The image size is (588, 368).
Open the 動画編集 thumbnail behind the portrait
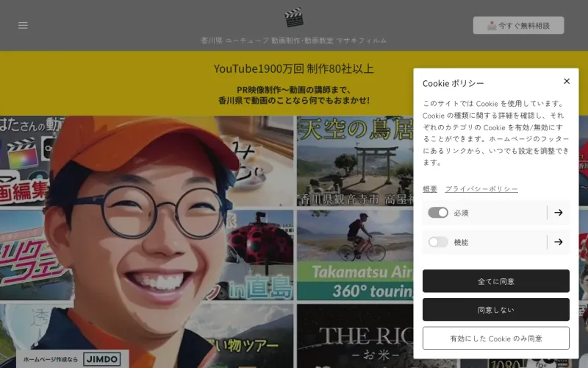click(x=24, y=160)
